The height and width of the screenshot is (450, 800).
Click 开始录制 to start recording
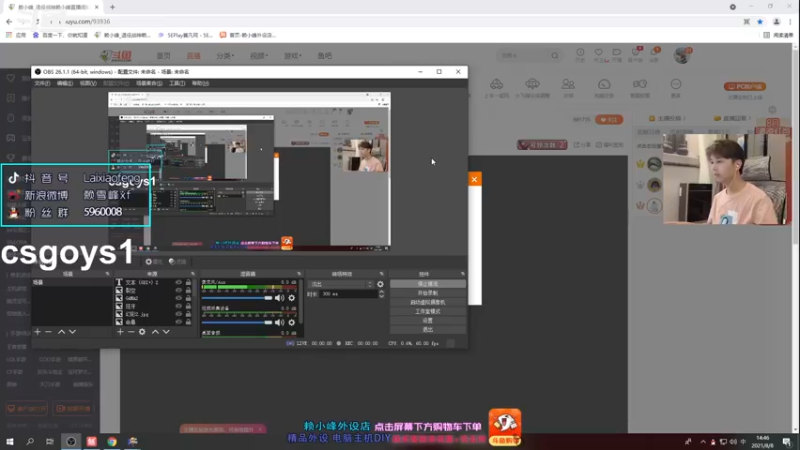click(428, 293)
